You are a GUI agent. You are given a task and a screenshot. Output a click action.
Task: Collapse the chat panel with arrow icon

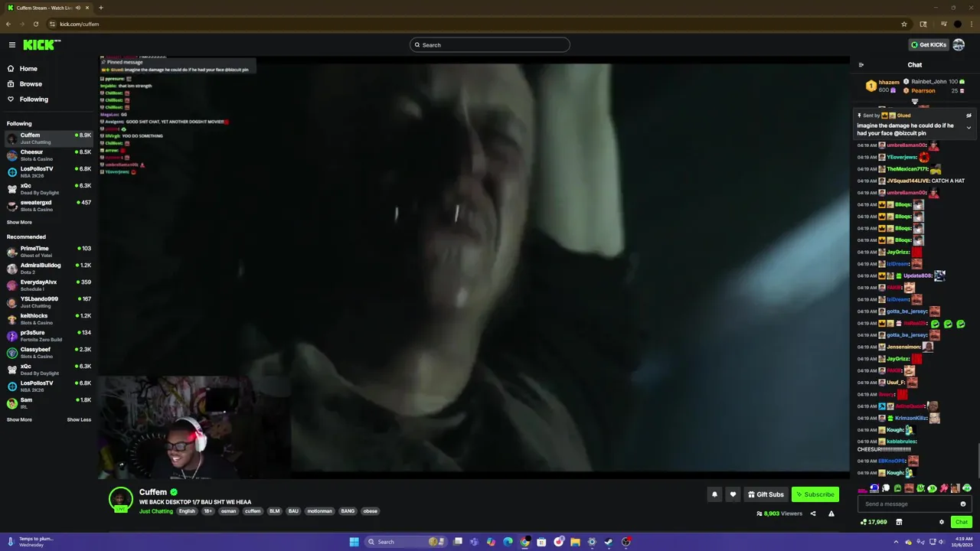(x=861, y=65)
